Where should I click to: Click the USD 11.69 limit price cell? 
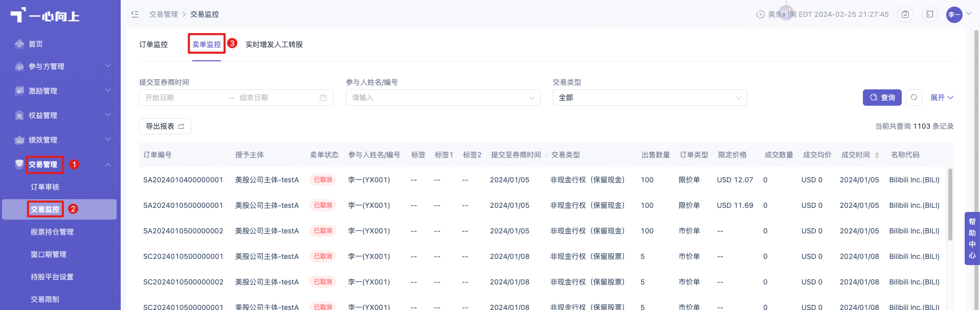(735, 205)
